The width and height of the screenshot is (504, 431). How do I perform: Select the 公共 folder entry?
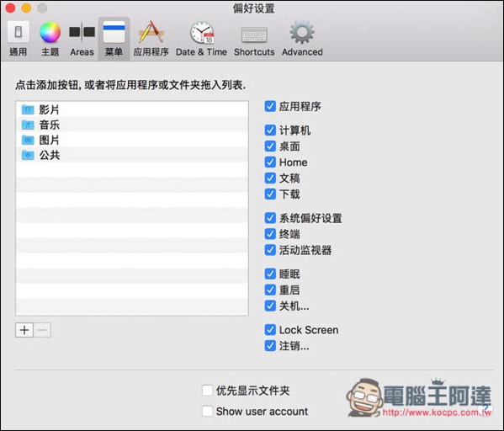pos(132,155)
